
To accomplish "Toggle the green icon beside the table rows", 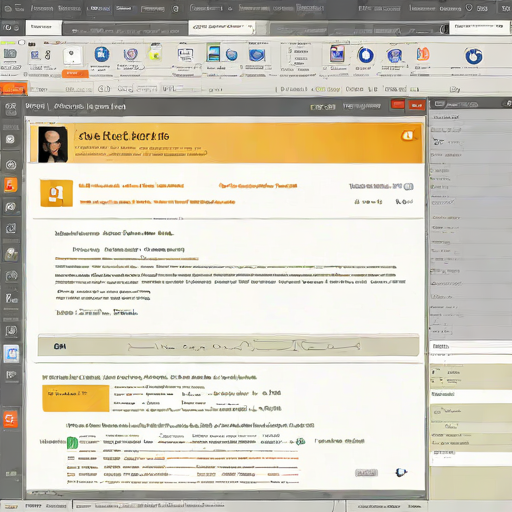I will tap(72, 443).
